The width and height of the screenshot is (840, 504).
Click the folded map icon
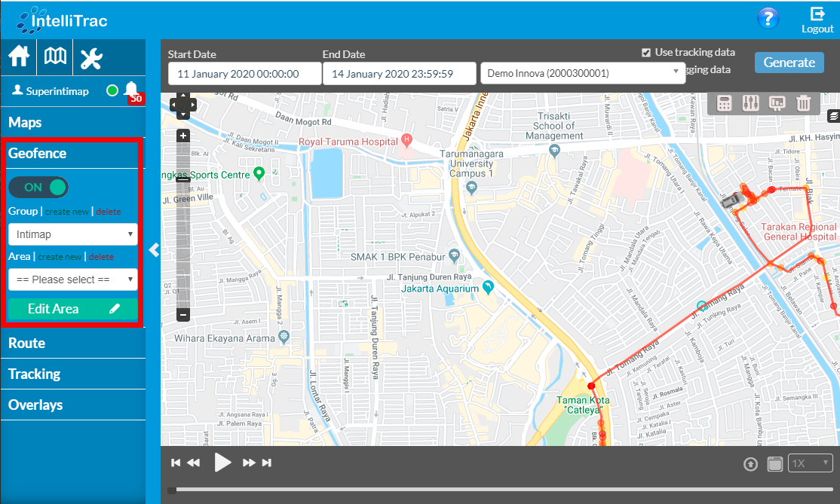tap(55, 57)
